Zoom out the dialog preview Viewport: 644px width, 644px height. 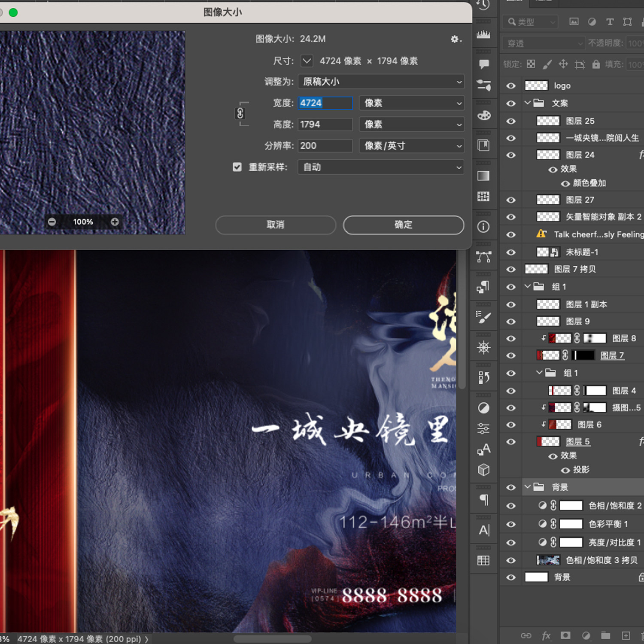pyautogui.click(x=52, y=222)
